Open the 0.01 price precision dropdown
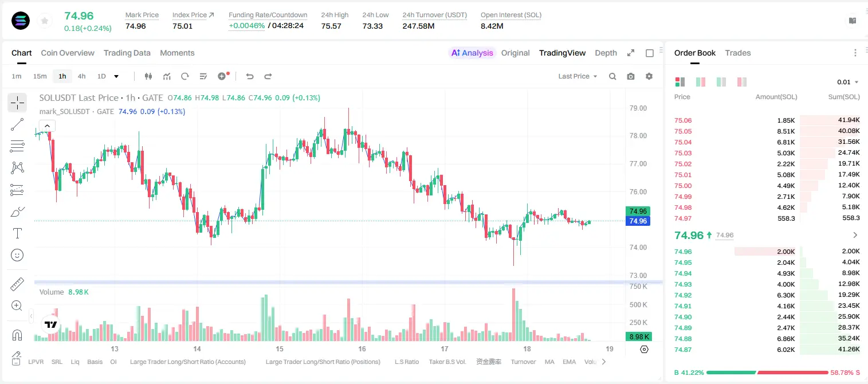Image resolution: width=868 pixels, height=384 pixels. [848, 82]
